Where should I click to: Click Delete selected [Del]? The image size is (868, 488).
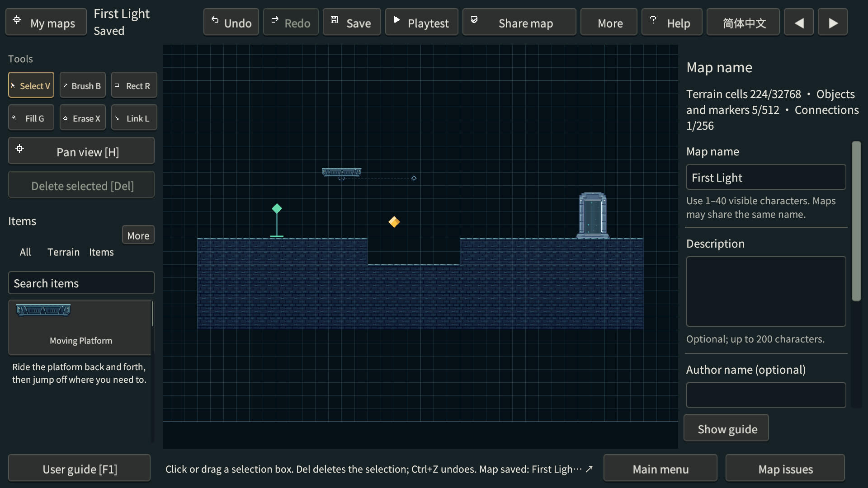81,185
